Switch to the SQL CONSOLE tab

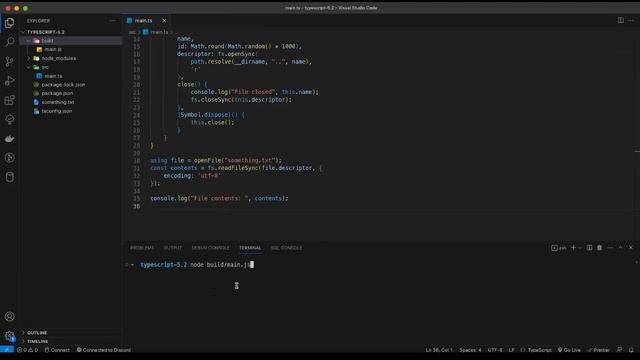coord(286,248)
